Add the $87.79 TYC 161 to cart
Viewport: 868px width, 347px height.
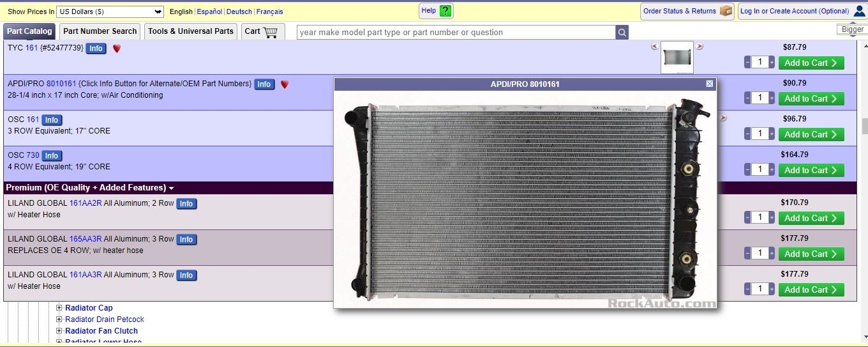point(811,63)
